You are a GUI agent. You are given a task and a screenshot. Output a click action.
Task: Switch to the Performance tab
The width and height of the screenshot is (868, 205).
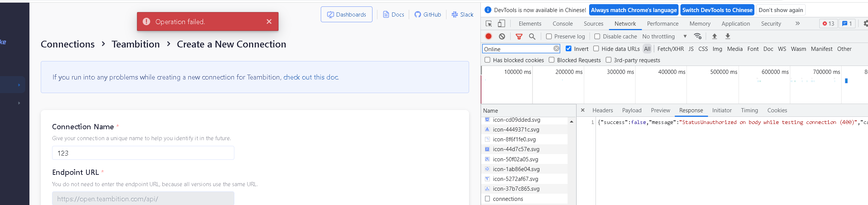coord(663,24)
